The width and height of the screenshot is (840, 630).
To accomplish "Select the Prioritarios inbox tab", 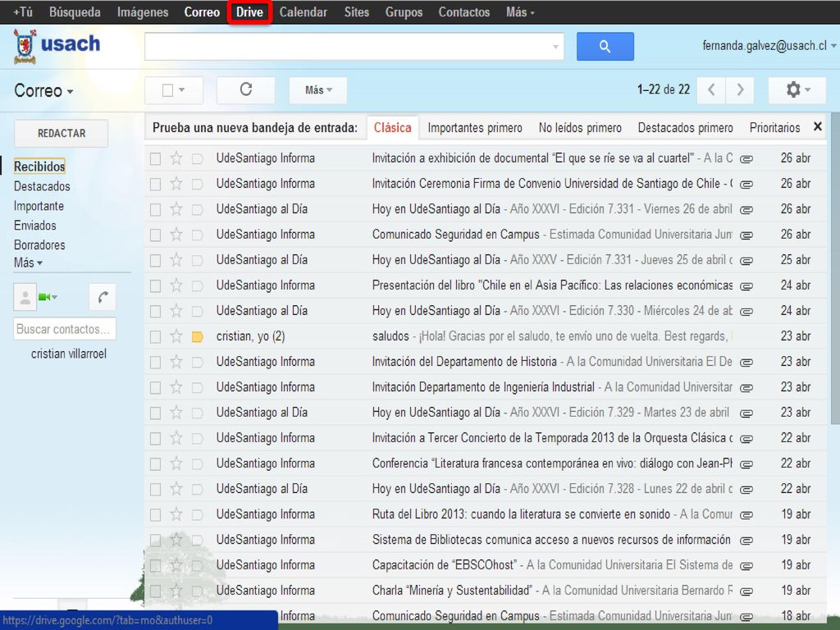I will (774, 128).
